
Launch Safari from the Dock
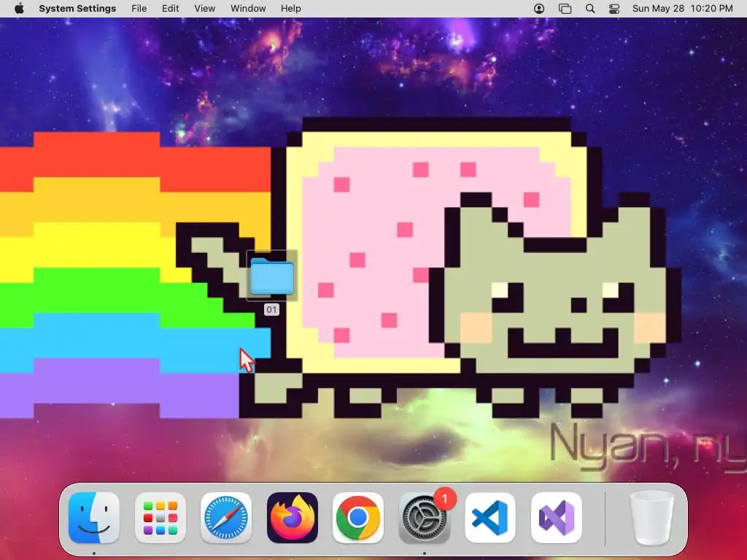click(x=226, y=518)
